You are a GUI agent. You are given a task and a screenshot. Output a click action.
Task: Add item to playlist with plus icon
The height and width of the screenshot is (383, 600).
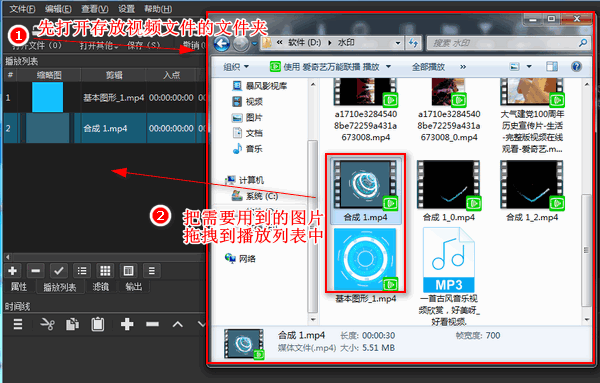pyautogui.click(x=12, y=271)
